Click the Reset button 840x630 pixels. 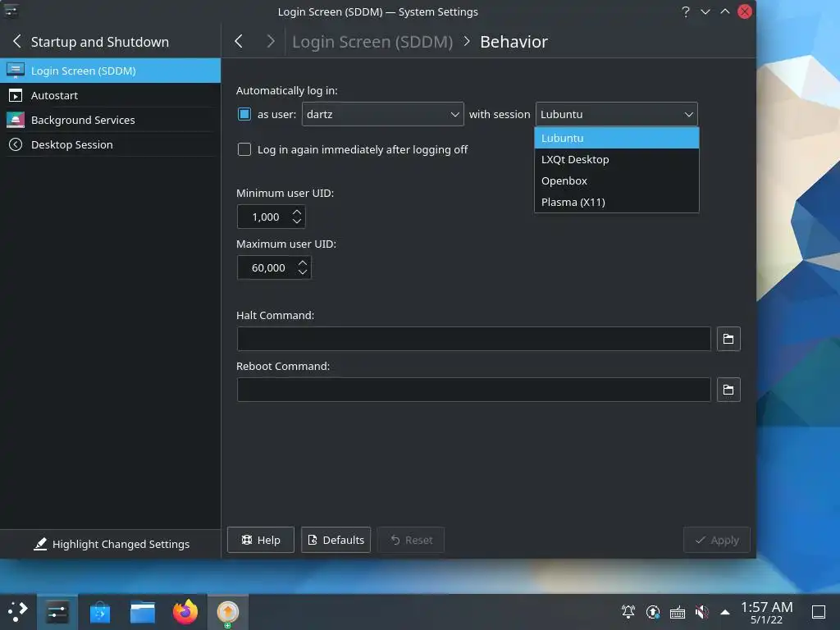point(411,540)
